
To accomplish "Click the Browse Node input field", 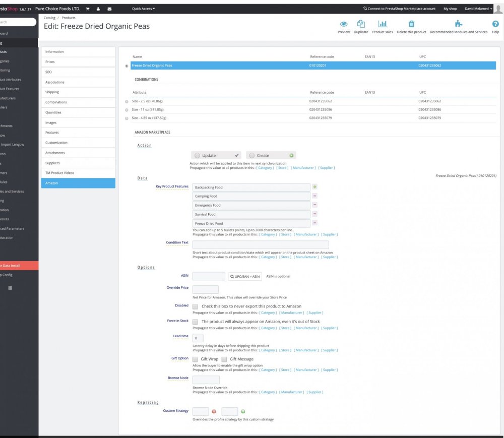I will (x=206, y=380).
